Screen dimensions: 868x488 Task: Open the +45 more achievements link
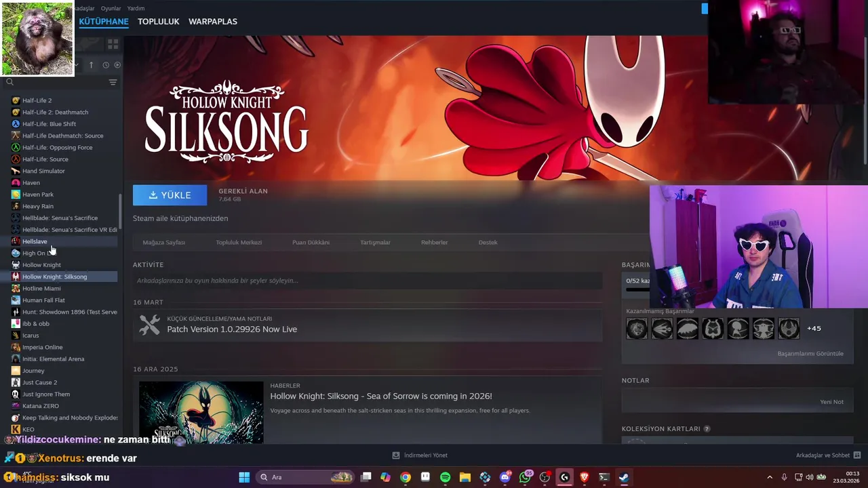(x=814, y=329)
